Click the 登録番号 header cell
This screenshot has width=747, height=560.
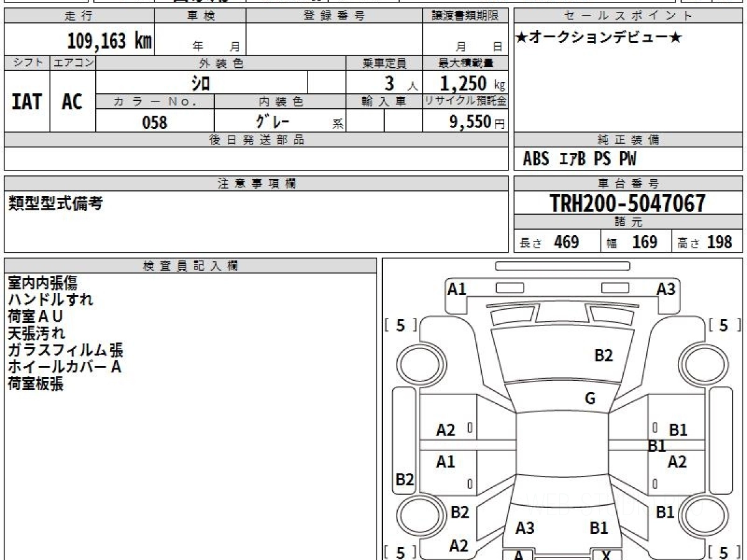click(334, 16)
